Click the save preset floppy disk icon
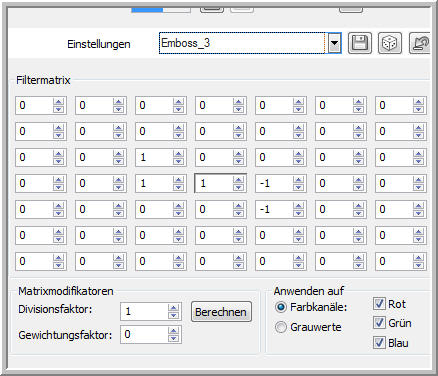Image resolution: width=438 pixels, height=376 pixels. point(360,43)
